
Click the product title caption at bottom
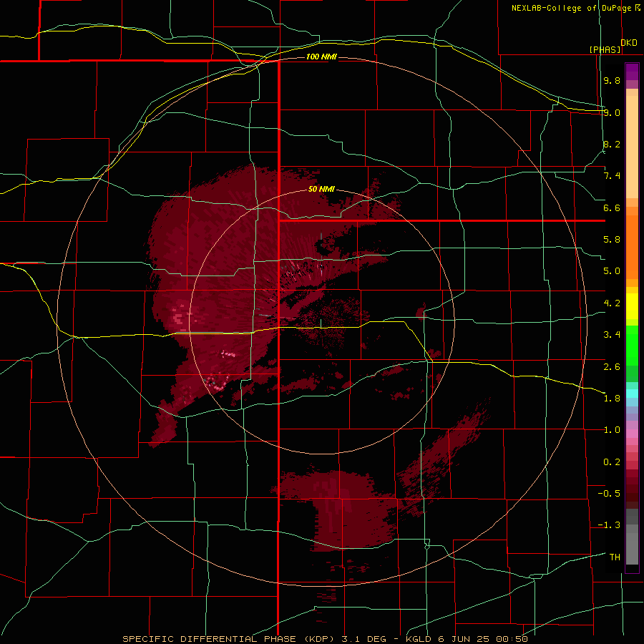click(x=326, y=639)
